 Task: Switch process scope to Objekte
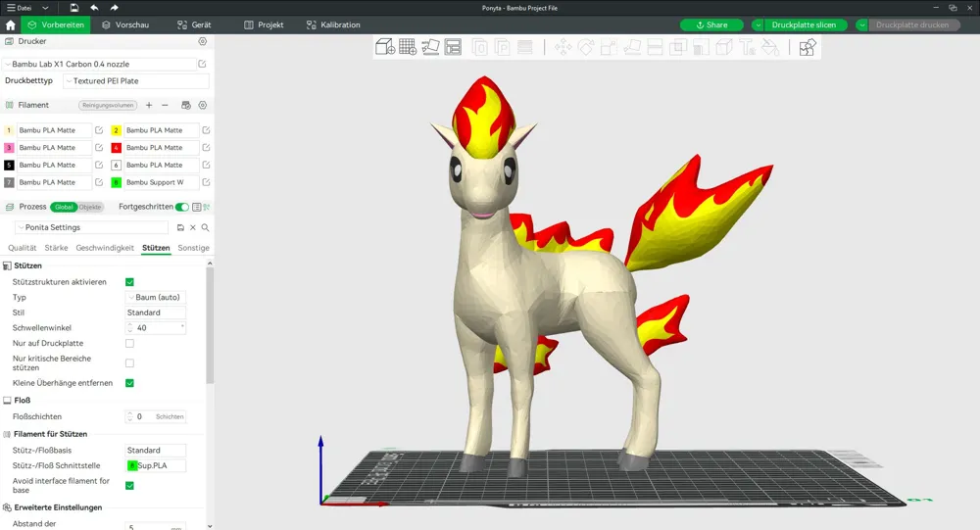click(x=90, y=207)
